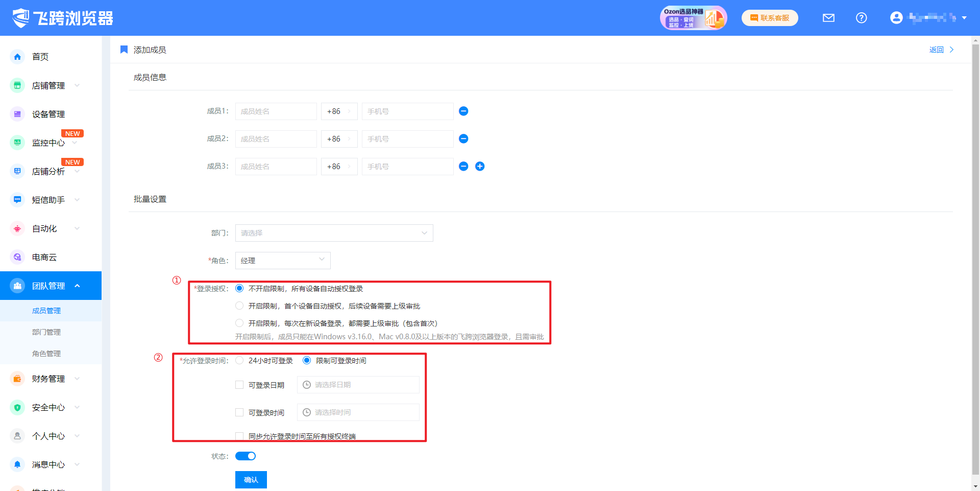Image resolution: width=980 pixels, height=491 pixels.
Task: Click the user account avatar icon
Action: tap(896, 18)
